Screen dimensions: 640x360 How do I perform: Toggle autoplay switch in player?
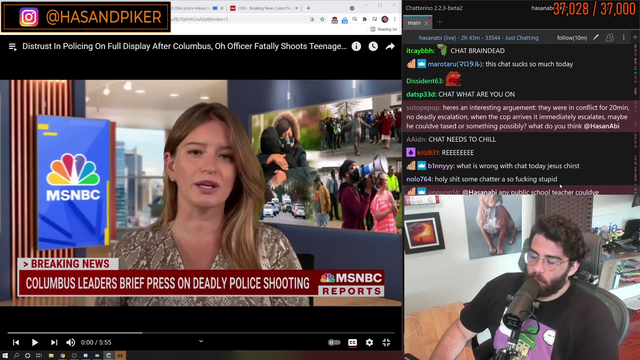[x=334, y=342]
